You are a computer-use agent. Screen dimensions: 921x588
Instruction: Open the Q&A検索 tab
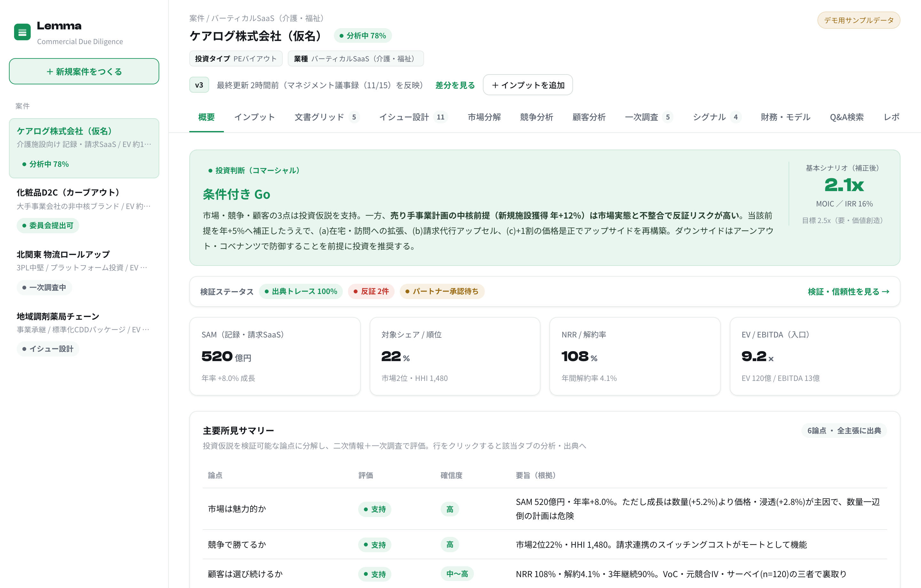[847, 117]
